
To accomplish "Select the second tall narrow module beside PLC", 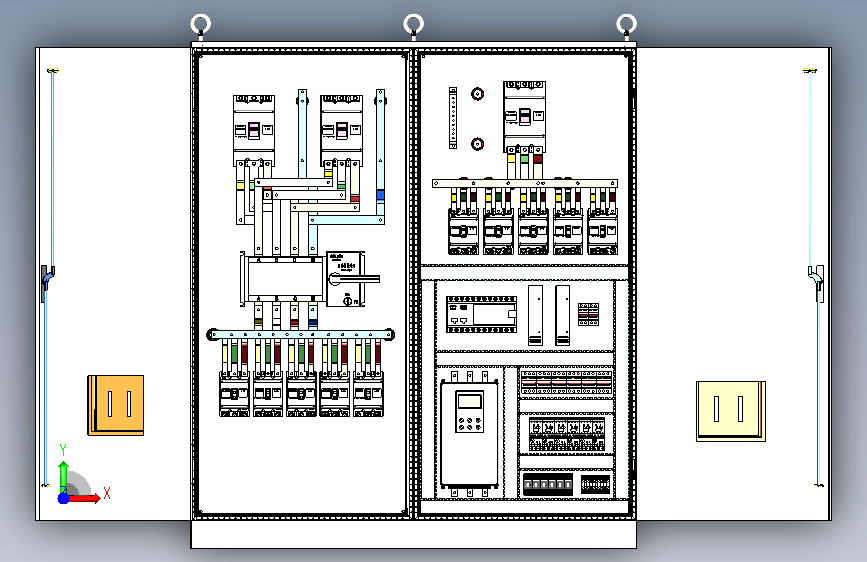I will 562,315.
